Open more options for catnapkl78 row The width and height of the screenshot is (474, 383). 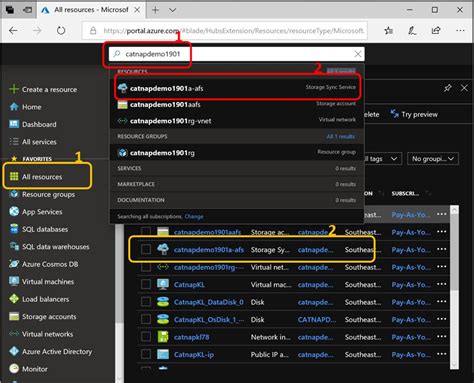442,337
